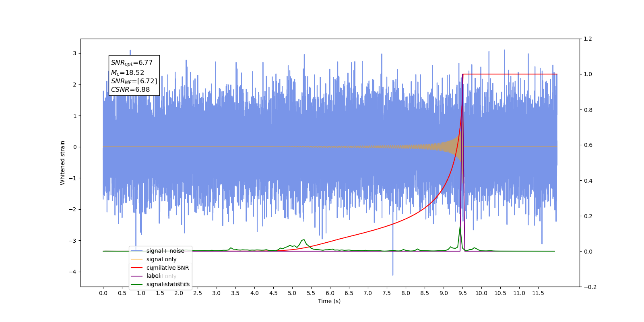The image size is (644, 322).
Task: Click the SNR opt=6.77 annotation text
Action: 132,63
